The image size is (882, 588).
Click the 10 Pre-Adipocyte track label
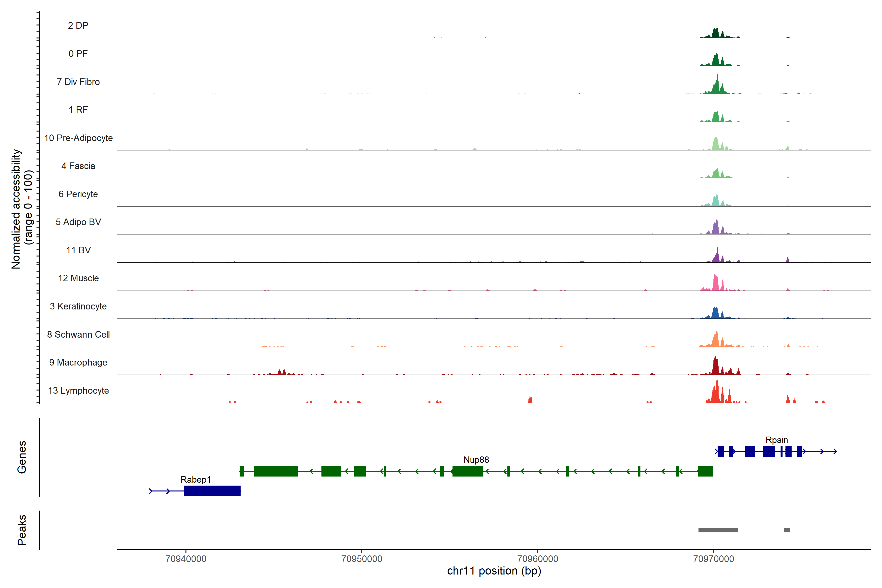78,138
